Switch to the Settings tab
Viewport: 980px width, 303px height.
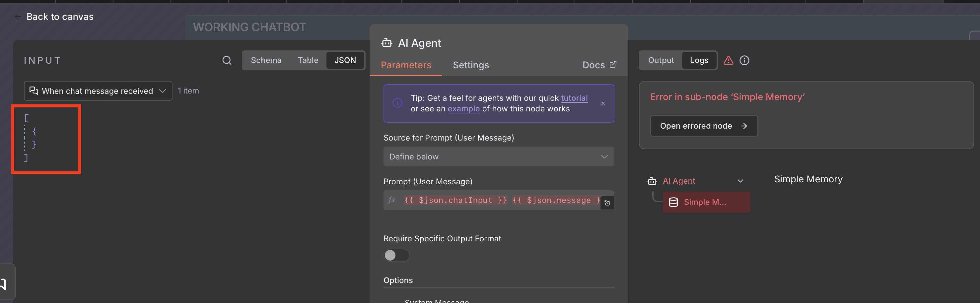[x=471, y=65]
